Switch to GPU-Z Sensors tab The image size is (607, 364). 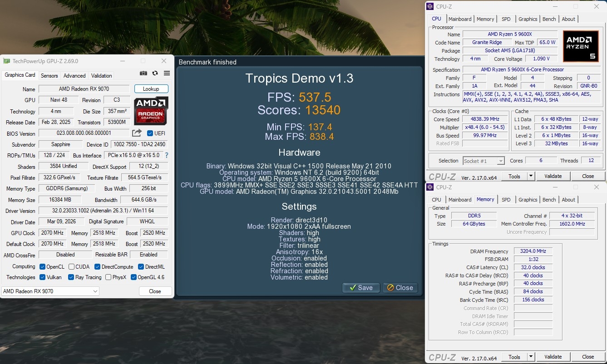(49, 76)
